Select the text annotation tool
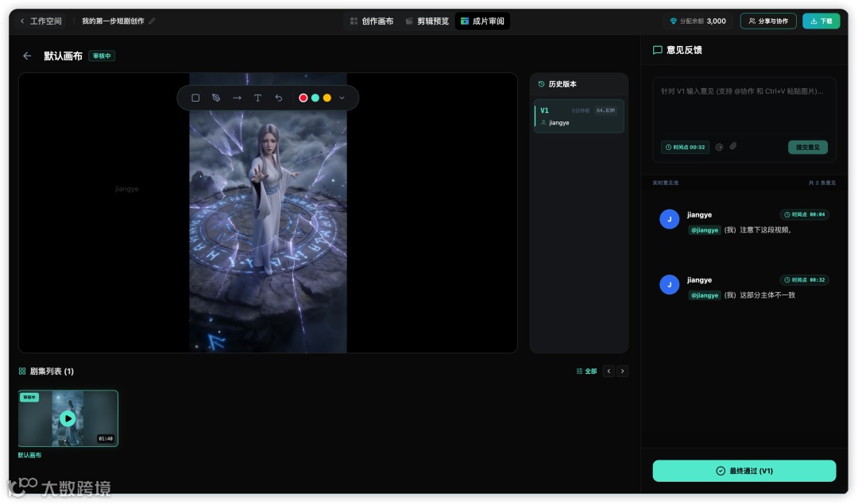Screen dimensions: 858x504 point(257,98)
